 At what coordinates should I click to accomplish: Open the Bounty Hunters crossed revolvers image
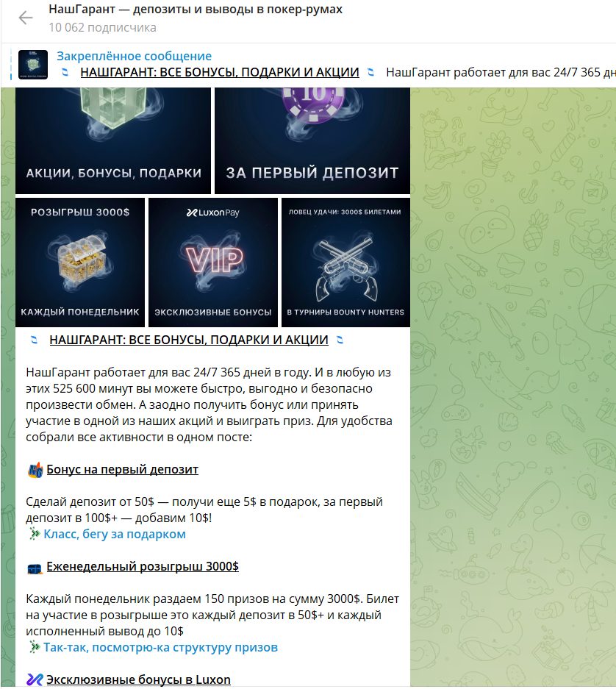tap(345, 263)
